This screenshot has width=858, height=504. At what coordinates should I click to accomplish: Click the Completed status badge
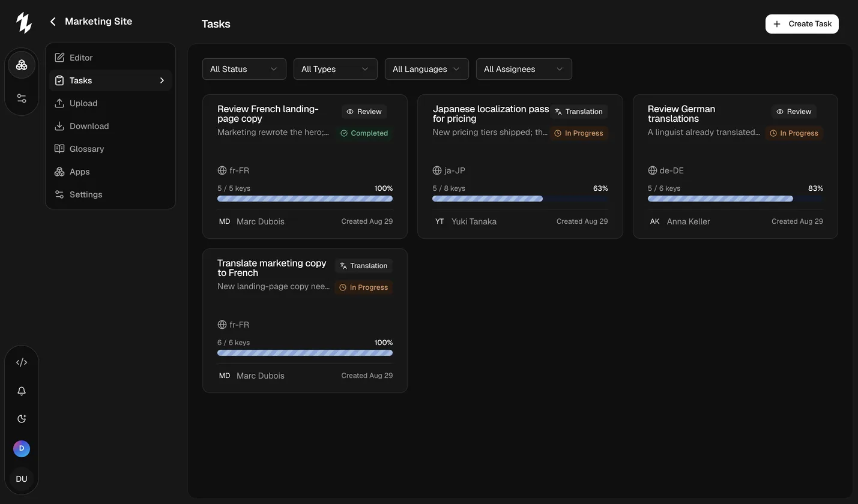(x=364, y=133)
